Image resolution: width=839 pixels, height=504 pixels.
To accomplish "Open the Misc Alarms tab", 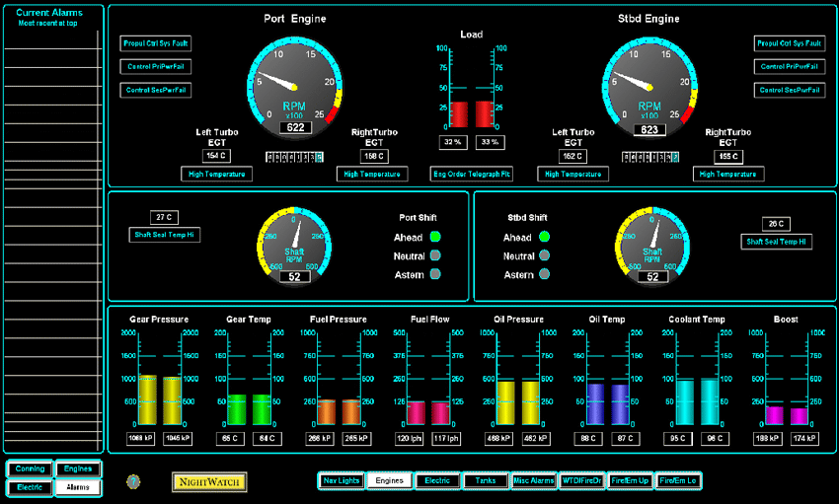I will click(533, 480).
